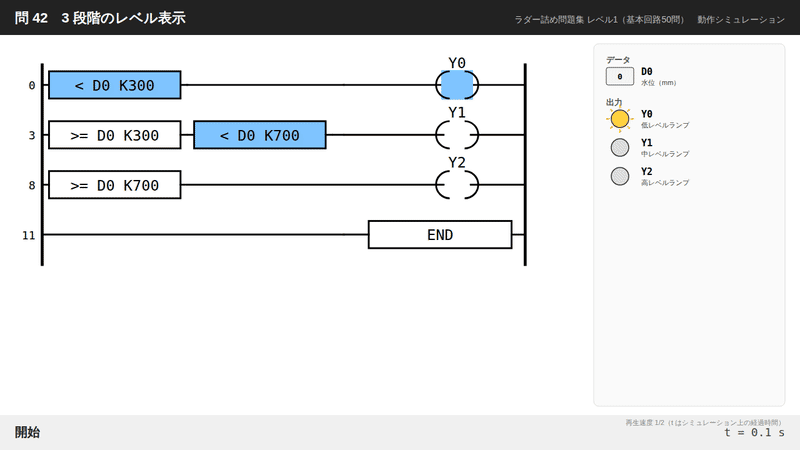
Task: Click the 開始 label in the bottom bar
Action: pyautogui.click(x=27, y=432)
